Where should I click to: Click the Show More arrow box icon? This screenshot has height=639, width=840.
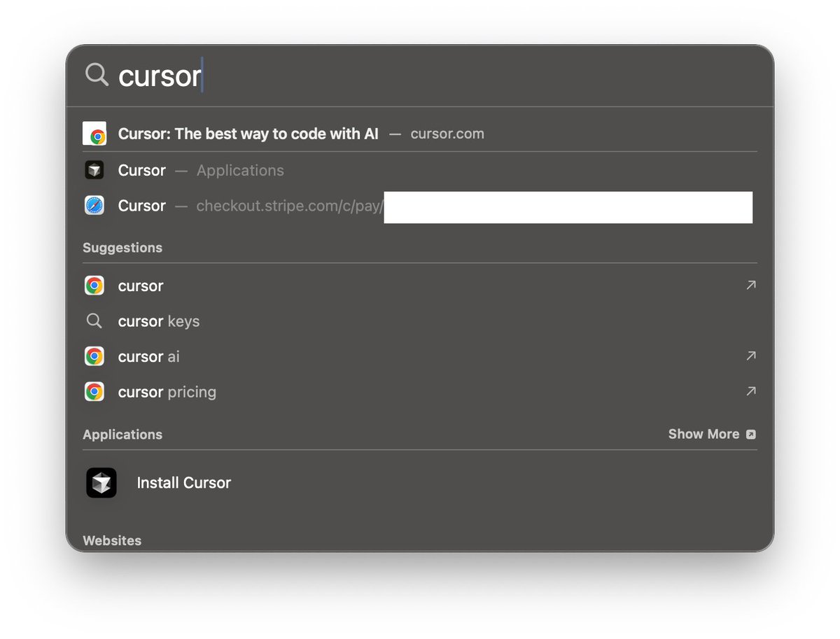click(x=750, y=435)
